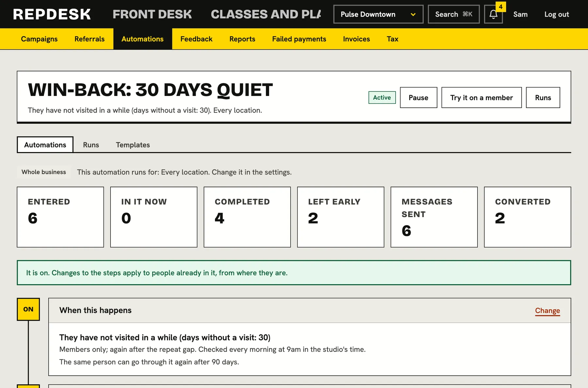This screenshot has width=588, height=388.
Task: Click the Completed stat card
Action: pyautogui.click(x=247, y=217)
